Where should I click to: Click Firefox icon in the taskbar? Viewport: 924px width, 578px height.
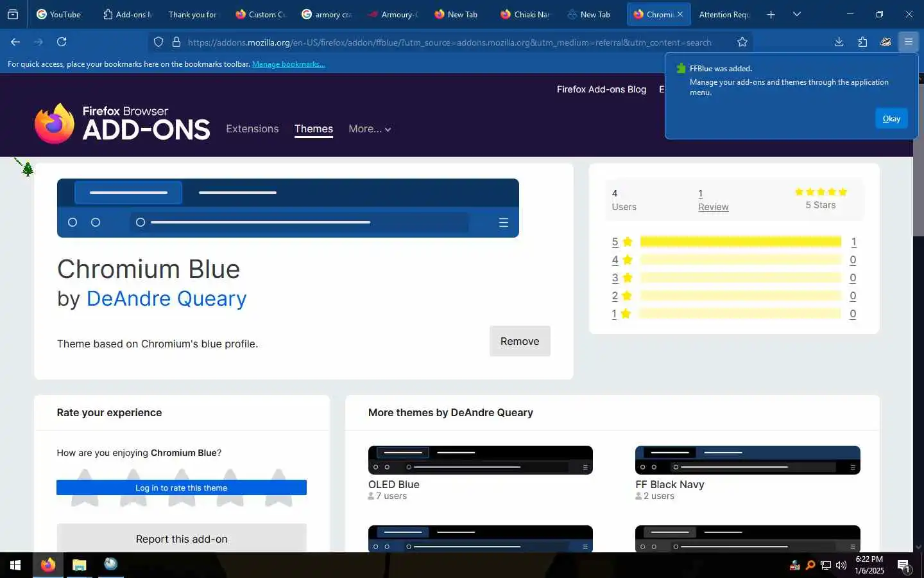coord(48,565)
